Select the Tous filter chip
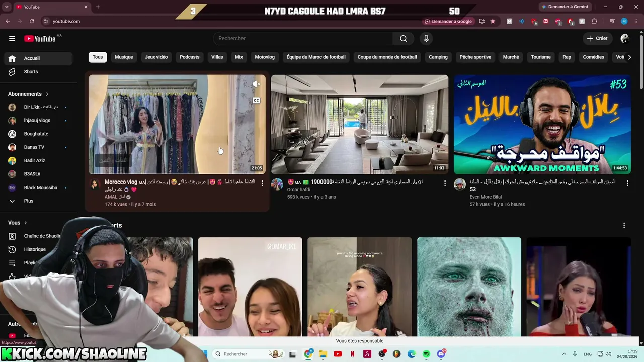 tap(98, 57)
